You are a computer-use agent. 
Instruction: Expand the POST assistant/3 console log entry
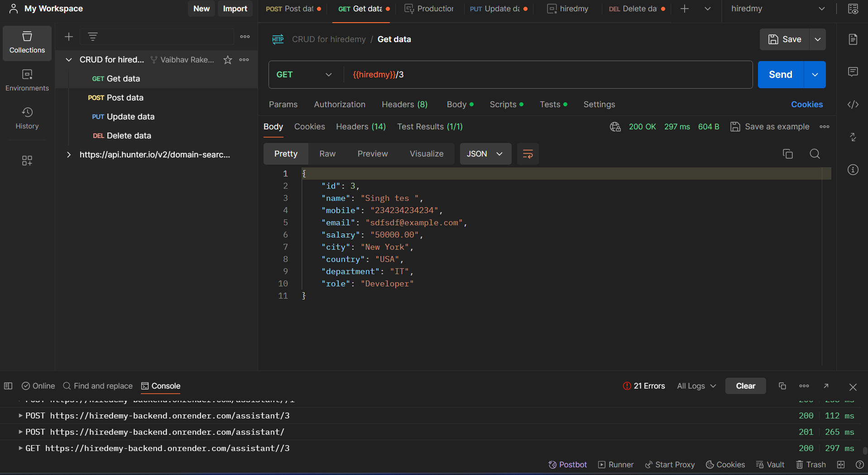21,416
